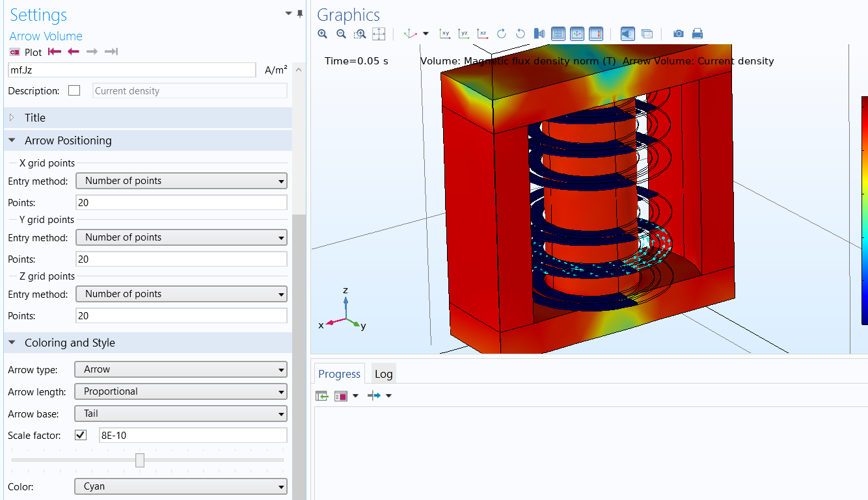Toggle the grid display icon

pos(558,34)
